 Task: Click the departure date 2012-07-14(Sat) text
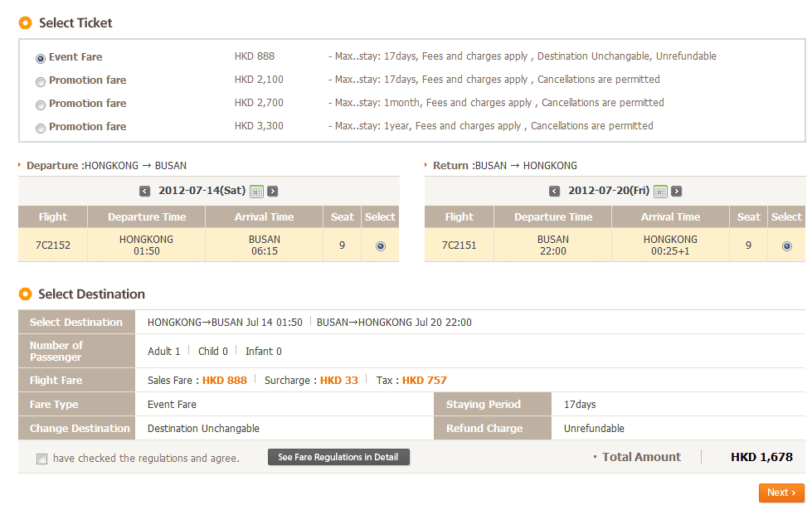click(x=200, y=191)
